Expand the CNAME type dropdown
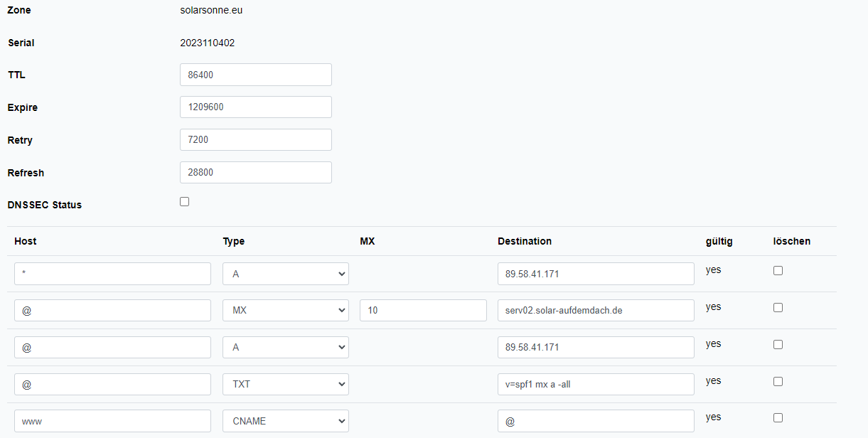Image resolution: width=868 pixels, height=438 pixels. pyautogui.click(x=285, y=421)
